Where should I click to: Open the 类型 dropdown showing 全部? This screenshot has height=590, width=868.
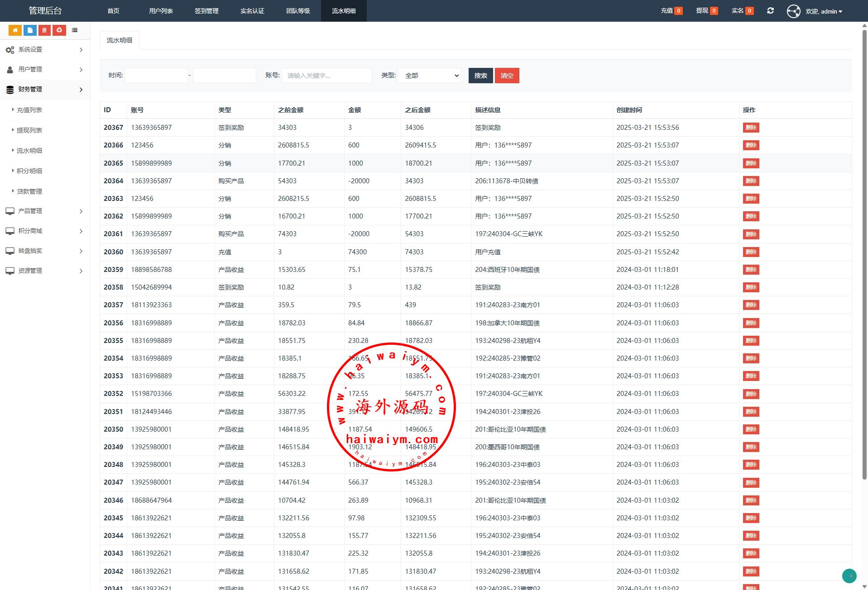[429, 76]
